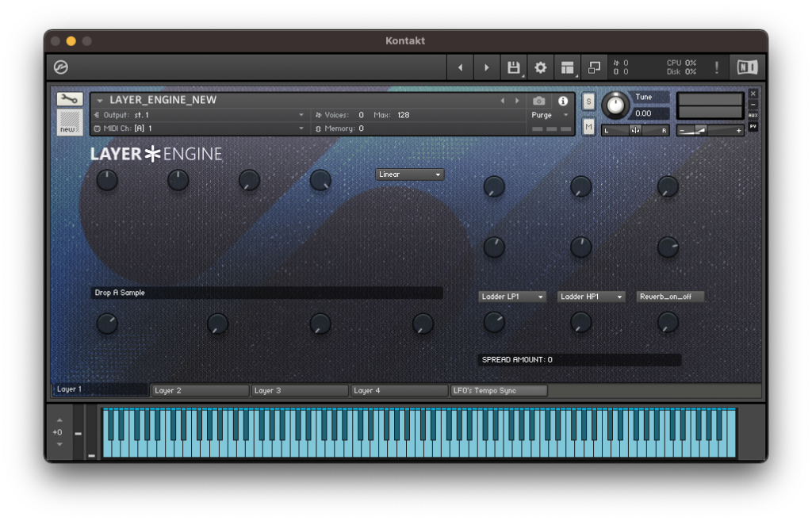This screenshot has height=521, width=812.
Task: Open Kontakt settings gear
Action: pyautogui.click(x=541, y=67)
